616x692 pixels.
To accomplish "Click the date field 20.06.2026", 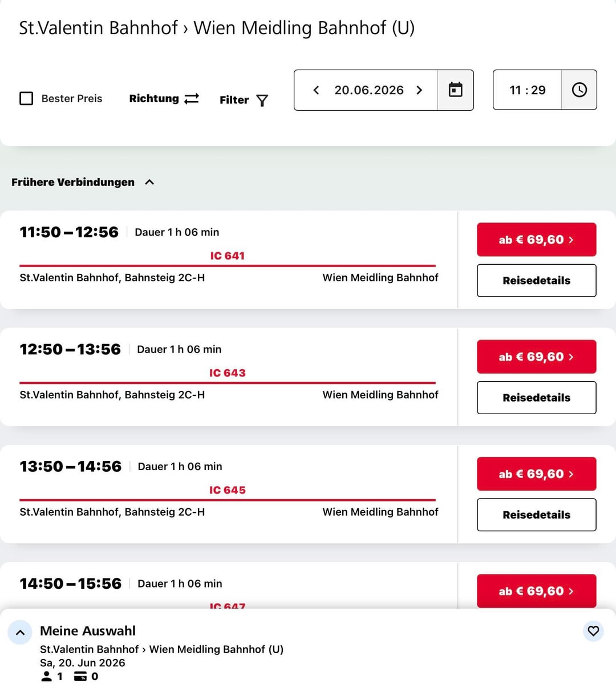I will coord(368,90).
